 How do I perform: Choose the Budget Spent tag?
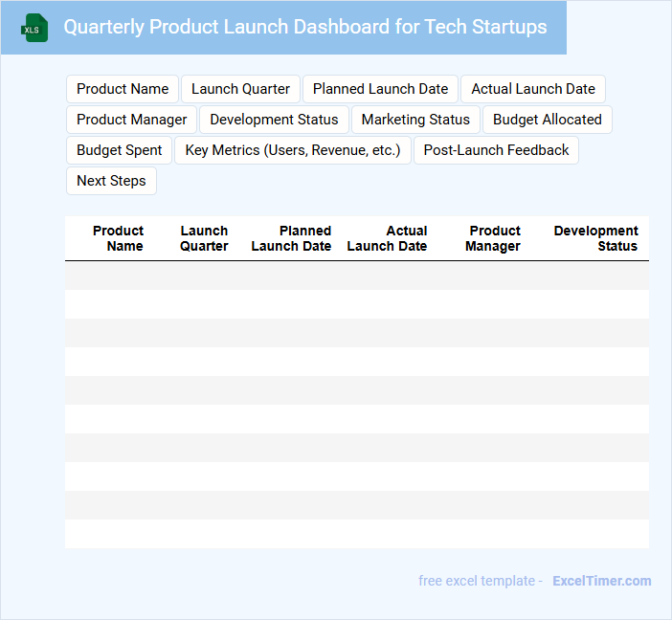click(120, 150)
